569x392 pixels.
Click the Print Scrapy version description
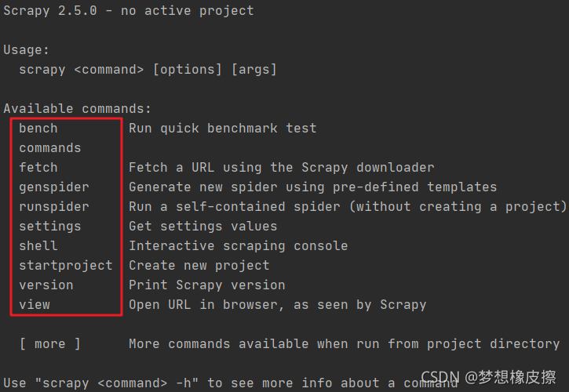pyautogui.click(x=207, y=285)
